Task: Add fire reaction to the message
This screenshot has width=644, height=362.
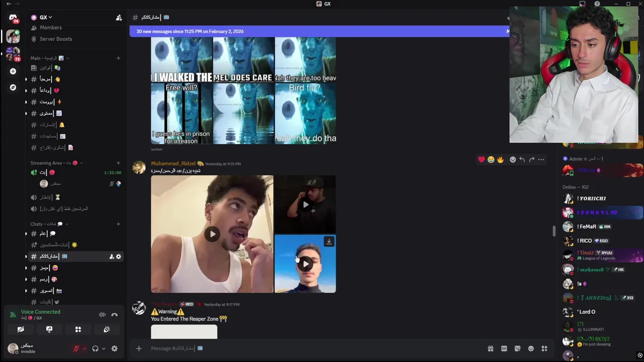Action: click(500, 159)
